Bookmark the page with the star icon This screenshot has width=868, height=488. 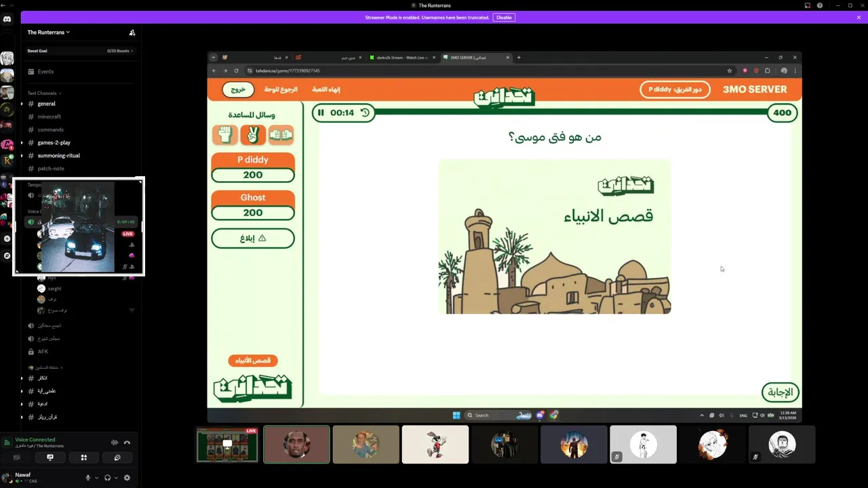click(x=730, y=70)
